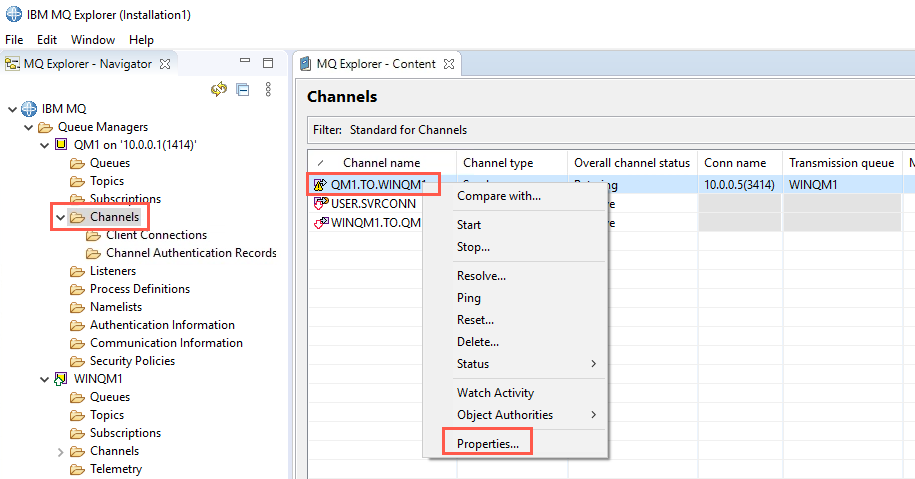Expand the Channels node under WINQM1

60,452
